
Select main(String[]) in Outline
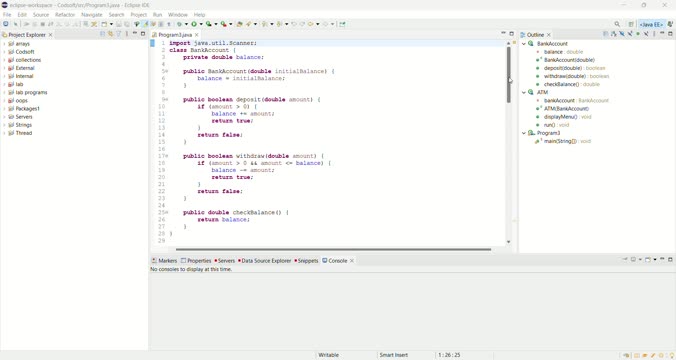coord(563,141)
